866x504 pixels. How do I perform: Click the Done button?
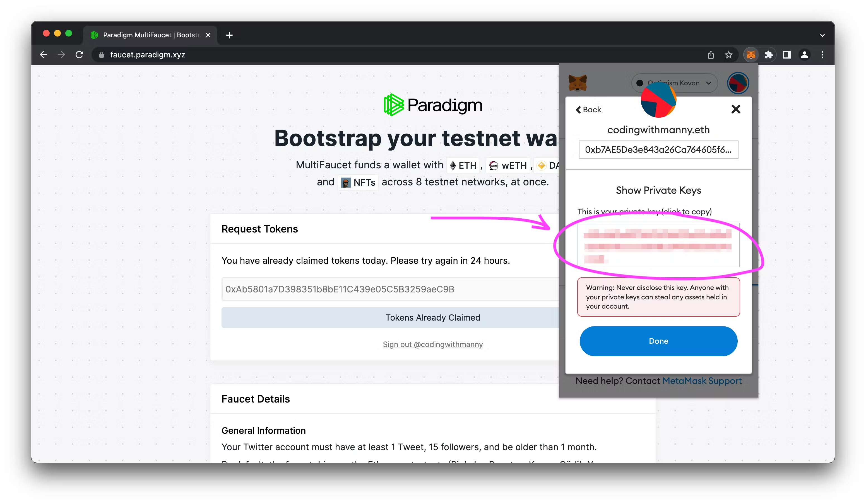pyautogui.click(x=658, y=341)
